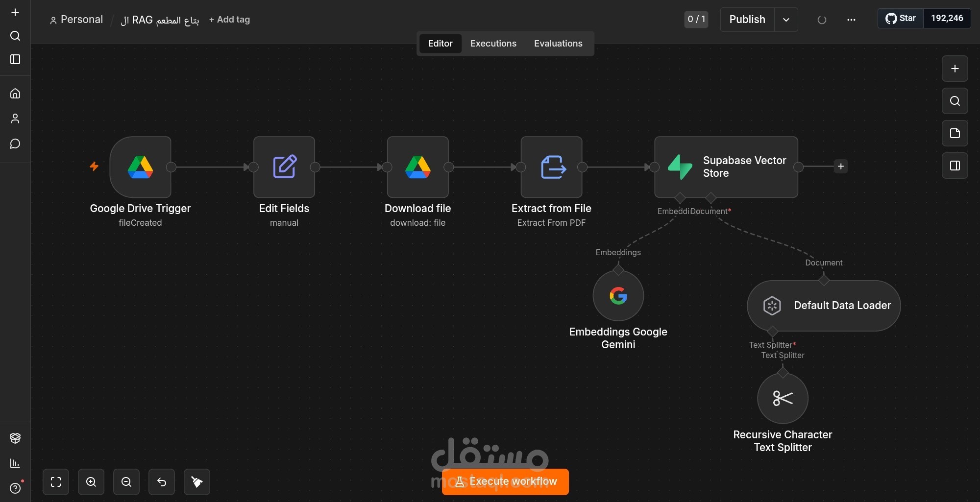Open the insights chart icon in sidebar
This screenshot has width=980, height=502.
tap(15, 463)
